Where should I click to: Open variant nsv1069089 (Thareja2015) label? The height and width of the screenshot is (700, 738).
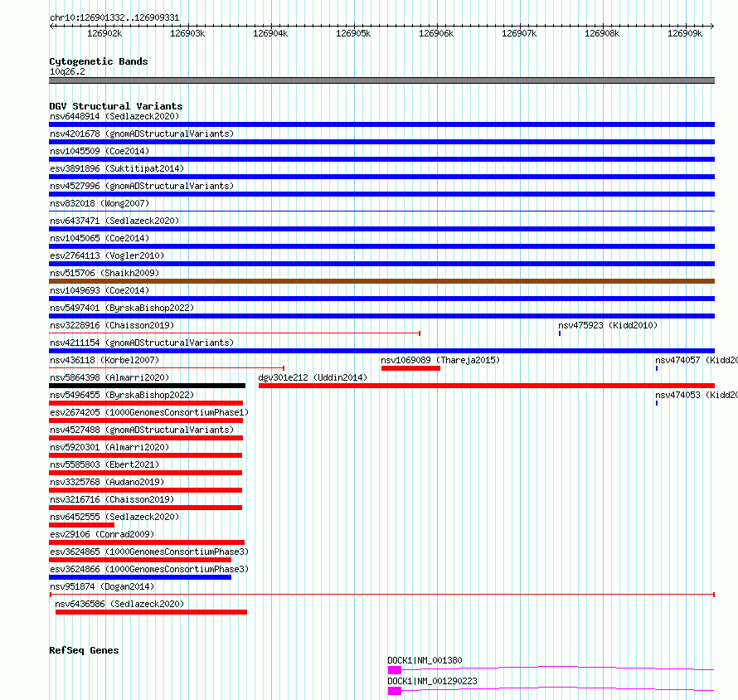(440, 360)
